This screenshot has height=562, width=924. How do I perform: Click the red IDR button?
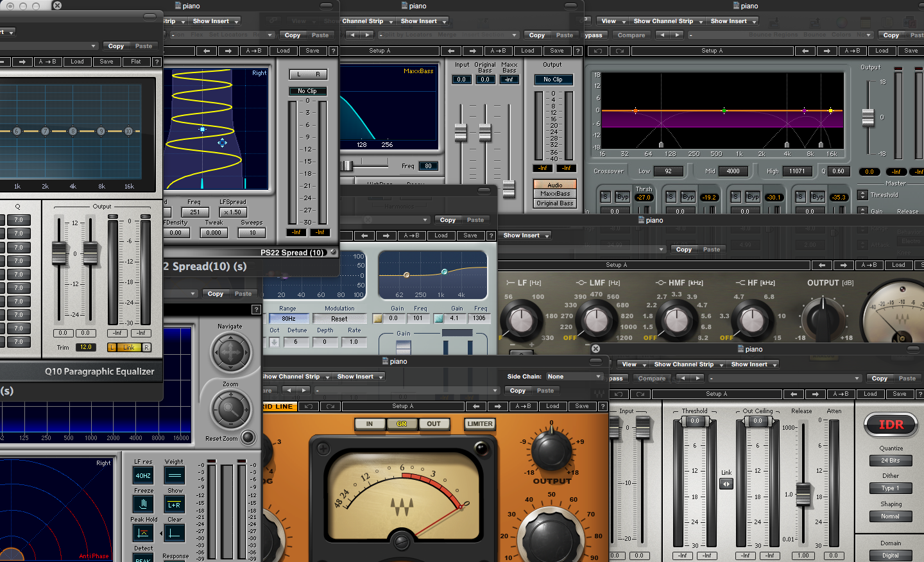pos(891,425)
